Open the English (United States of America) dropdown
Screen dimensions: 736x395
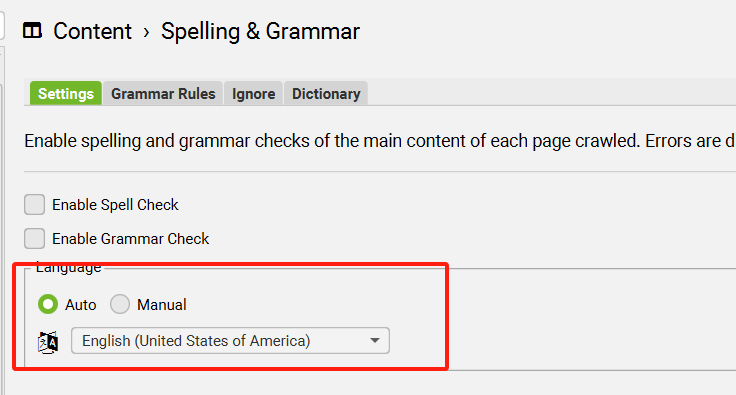(x=230, y=341)
